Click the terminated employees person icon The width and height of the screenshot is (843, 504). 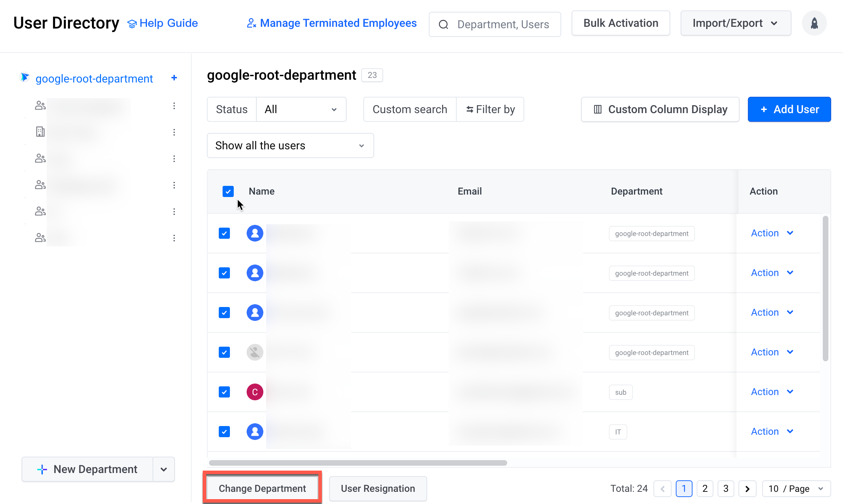click(252, 23)
